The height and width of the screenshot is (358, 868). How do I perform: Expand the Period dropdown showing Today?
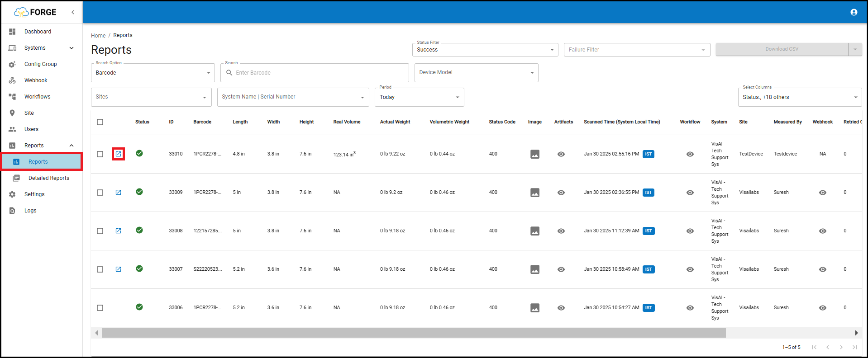tap(419, 97)
